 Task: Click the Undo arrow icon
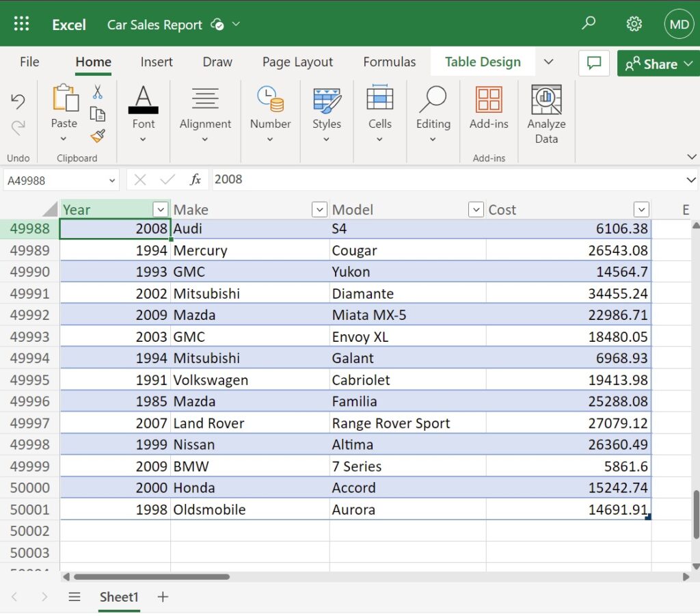18,101
